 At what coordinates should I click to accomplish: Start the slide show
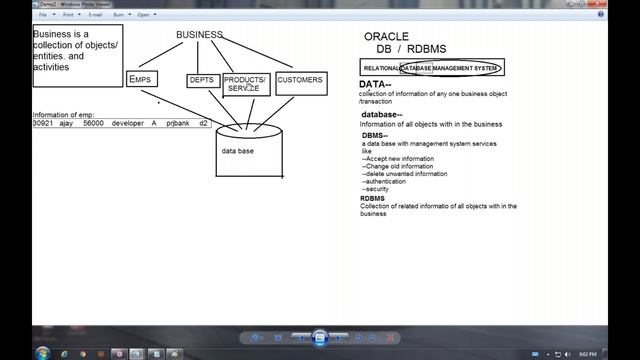tap(320, 338)
